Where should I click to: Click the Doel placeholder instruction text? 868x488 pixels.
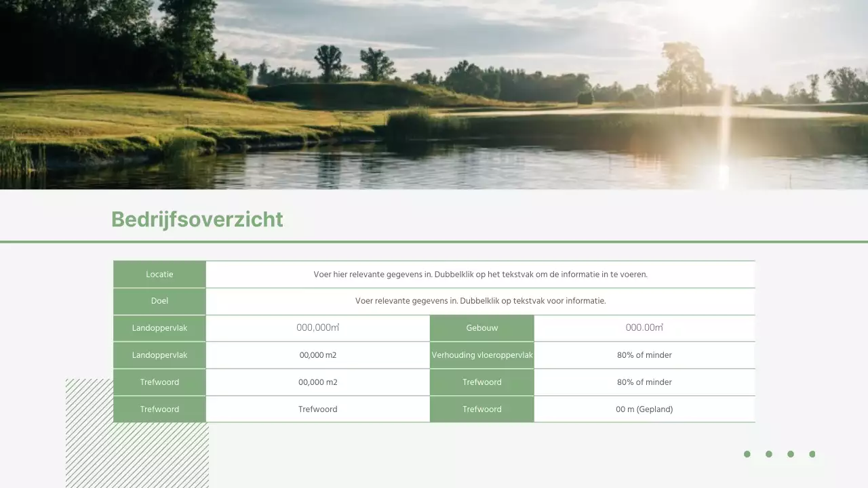(480, 301)
